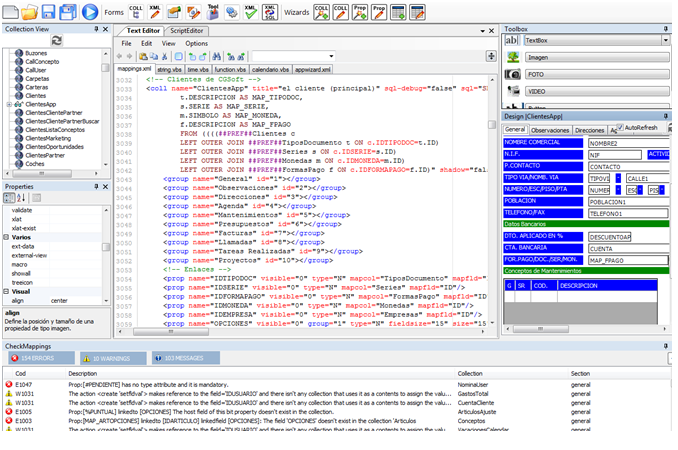Open the Observaciones tab in Design panel

tap(550, 130)
